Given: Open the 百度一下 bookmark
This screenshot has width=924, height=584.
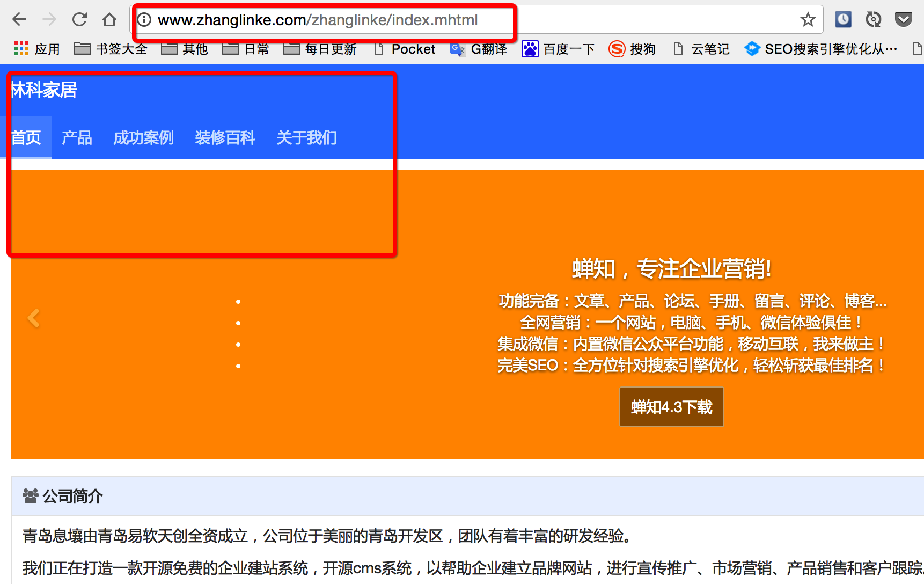Looking at the screenshot, I should [558, 49].
